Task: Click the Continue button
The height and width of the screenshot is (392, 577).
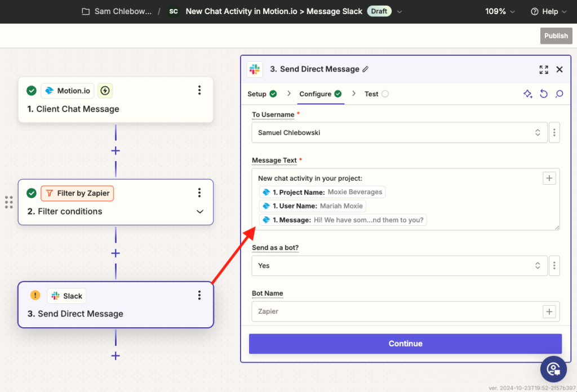Action: tap(405, 344)
